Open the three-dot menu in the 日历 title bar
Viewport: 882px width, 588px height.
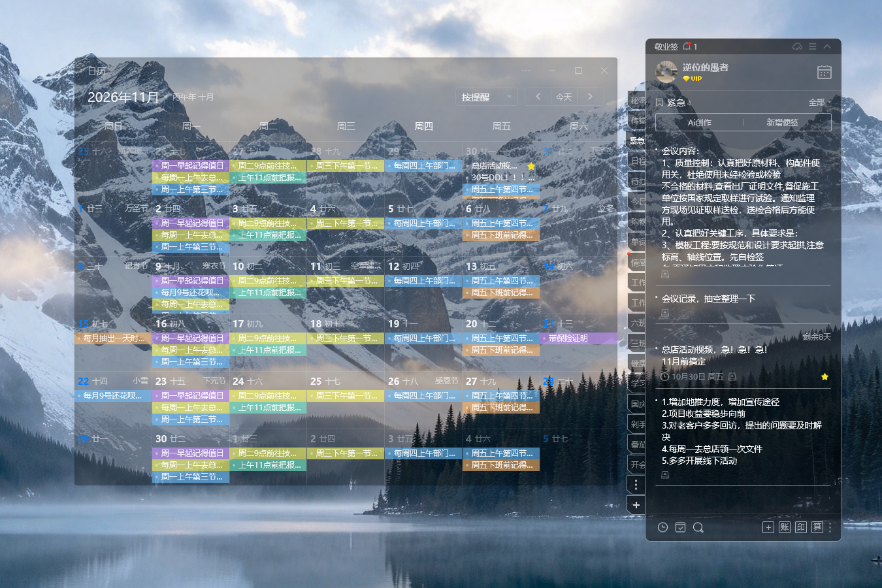click(526, 71)
